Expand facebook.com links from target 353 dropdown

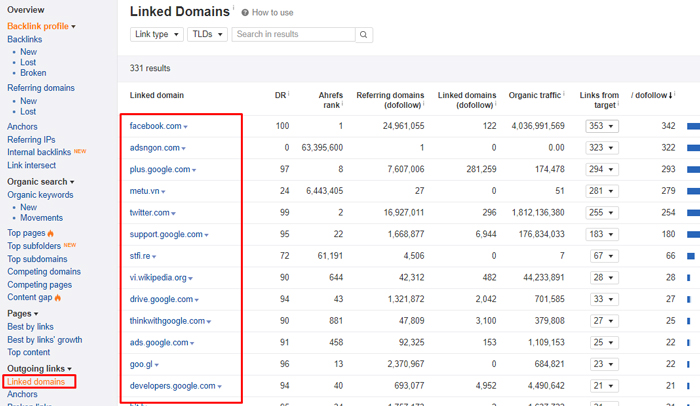pyautogui.click(x=602, y=126)
